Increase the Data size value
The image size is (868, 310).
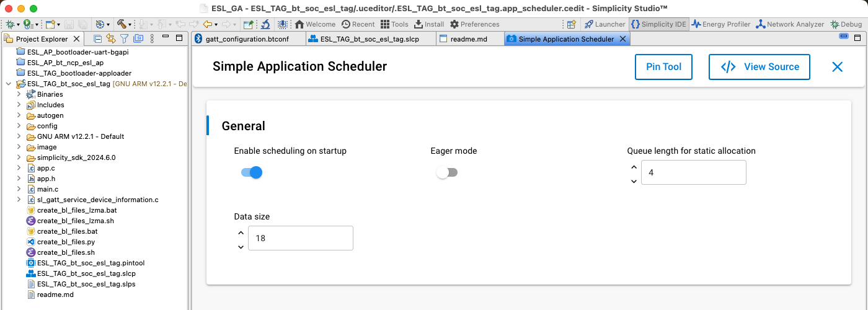(x=241, y=232)
